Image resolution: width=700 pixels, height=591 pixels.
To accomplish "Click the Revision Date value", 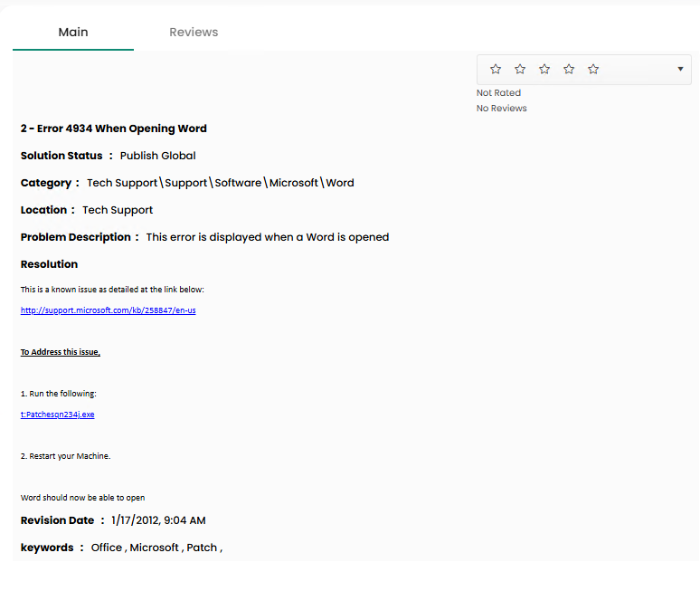I will click(x=158, y=520).
